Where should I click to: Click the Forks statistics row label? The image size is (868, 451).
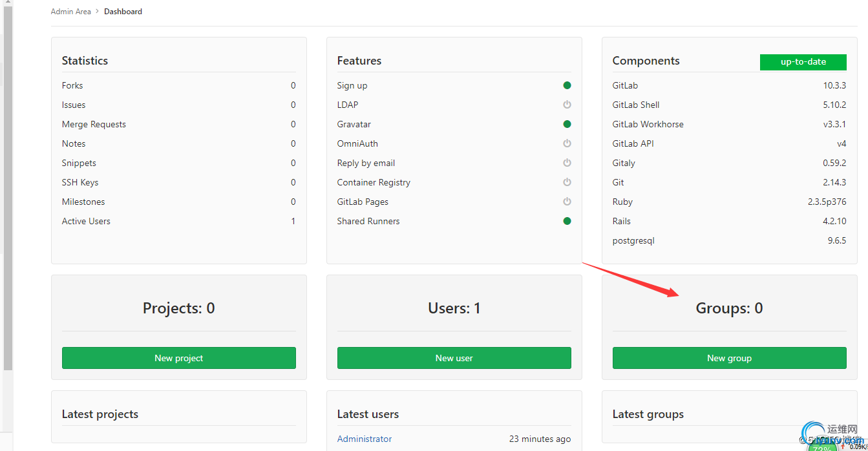pyautogui.click(x=72, y=85)
